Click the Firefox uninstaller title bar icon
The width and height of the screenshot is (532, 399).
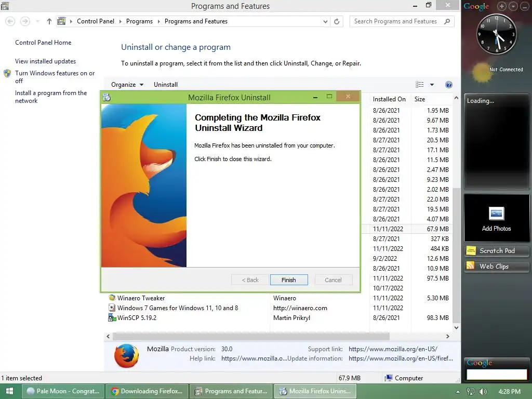(107, 97)
